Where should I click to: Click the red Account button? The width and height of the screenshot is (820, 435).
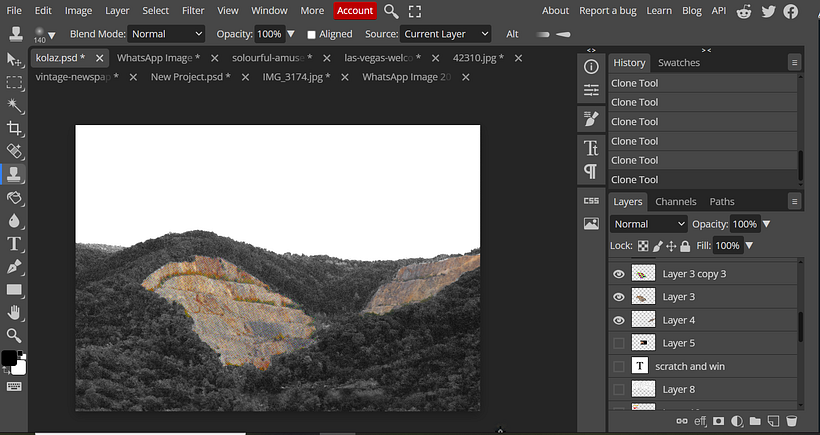(x=355, y=11)
